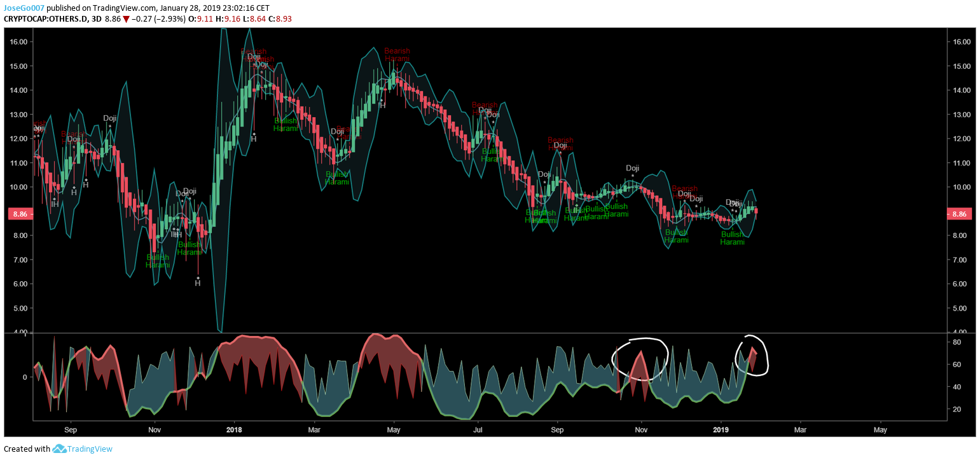The image size is (980, 460).
Task: Select Doji label above late-October 2018 candle
Action: (632, 169)
